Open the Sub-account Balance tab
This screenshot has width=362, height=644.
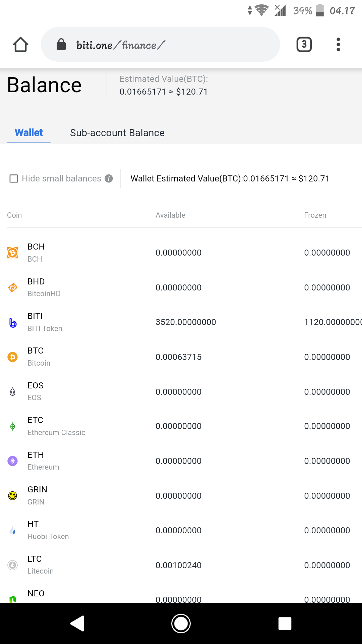click(x=117, y=133)
